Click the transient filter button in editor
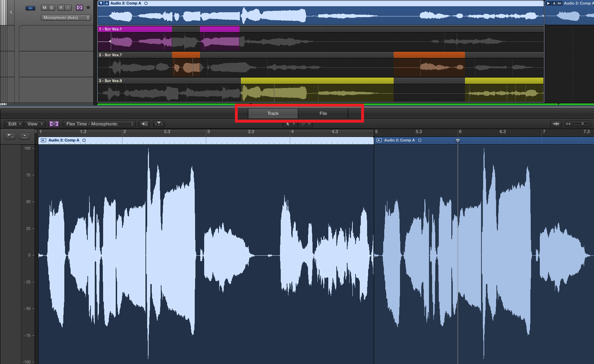 [x=159, y=124]
